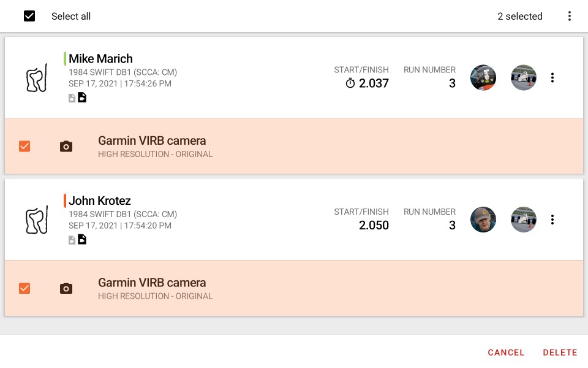Uncheck Mike Marich's Garmin VIRB camera checkbox
The image size is (588, 368).
(x=24, y=146)
